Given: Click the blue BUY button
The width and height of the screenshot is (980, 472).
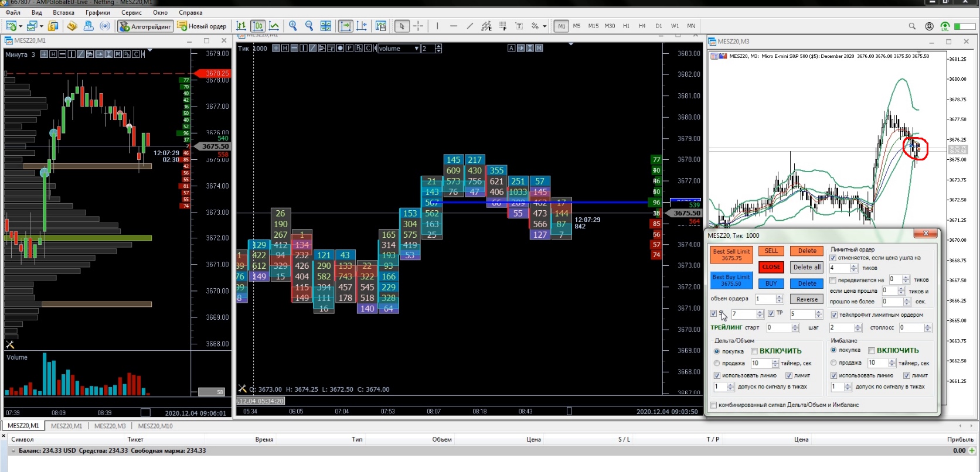Looking at the screenshot, I should pos(771,283).
